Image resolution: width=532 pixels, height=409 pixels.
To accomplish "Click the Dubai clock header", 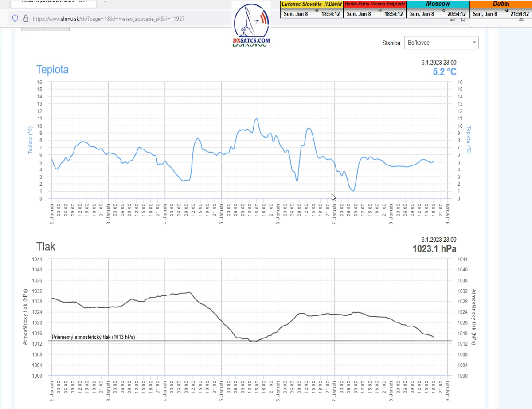I will 501,4.
